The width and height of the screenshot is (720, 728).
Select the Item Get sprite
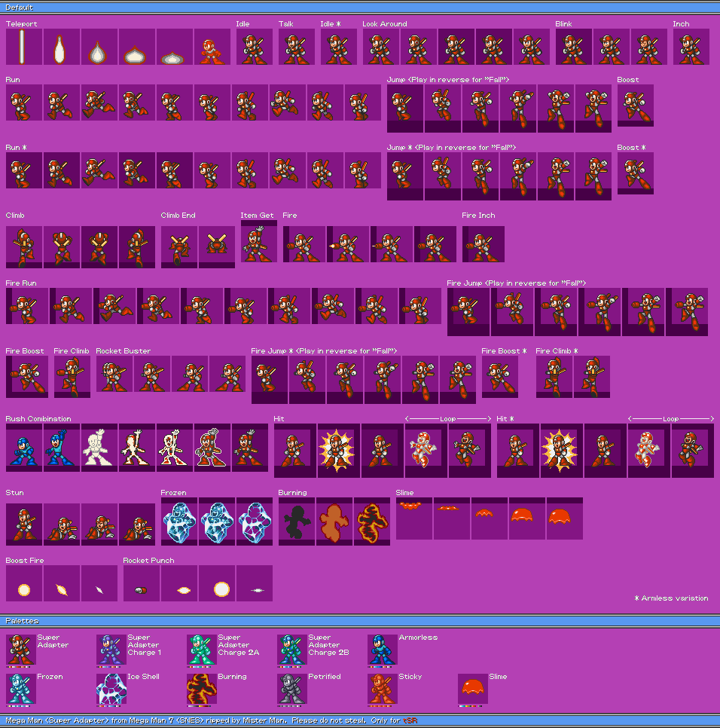point(259,241)
